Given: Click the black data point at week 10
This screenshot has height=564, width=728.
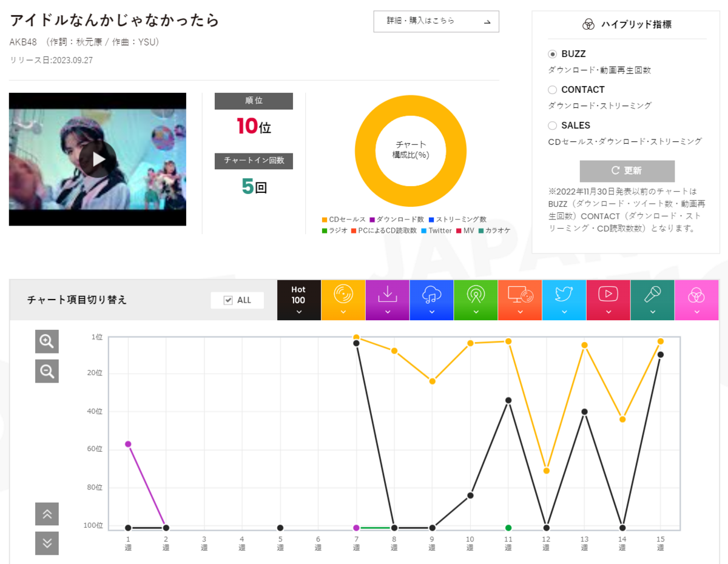Looking at the screenshot, I should [x=470, y=495].
